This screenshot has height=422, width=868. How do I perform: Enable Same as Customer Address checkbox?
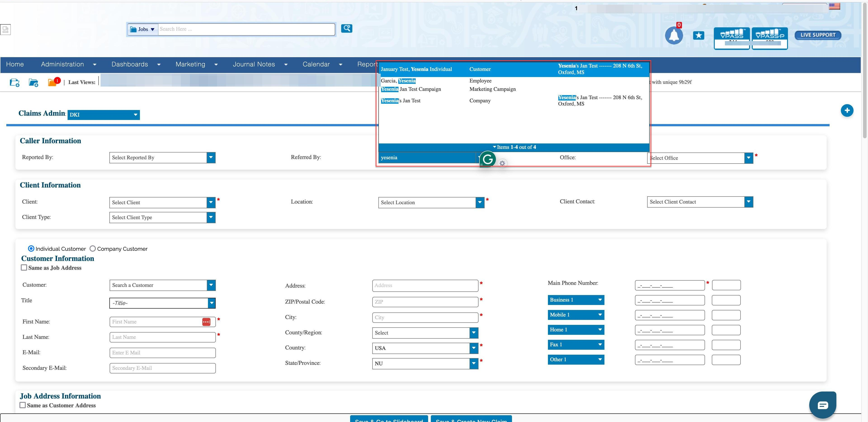pyautogui.click(x=23, y=405)
